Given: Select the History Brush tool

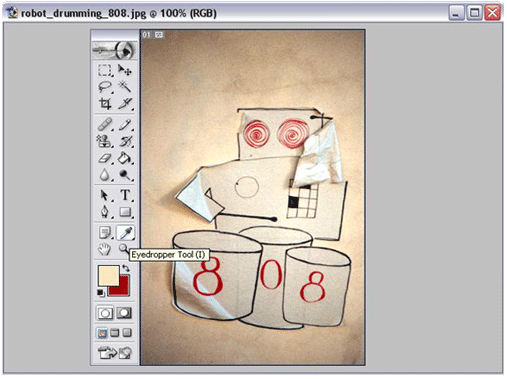Looking at the screenshot, I should click(x=125, y=141).
